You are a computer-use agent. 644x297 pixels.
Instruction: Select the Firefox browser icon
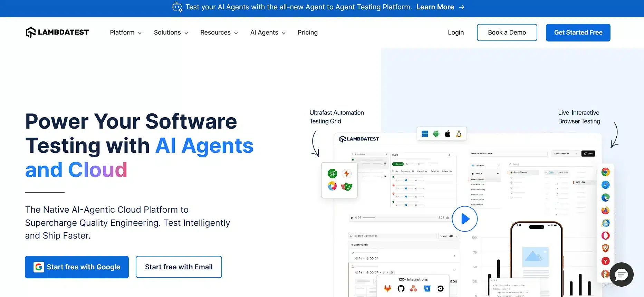[605, 210]
